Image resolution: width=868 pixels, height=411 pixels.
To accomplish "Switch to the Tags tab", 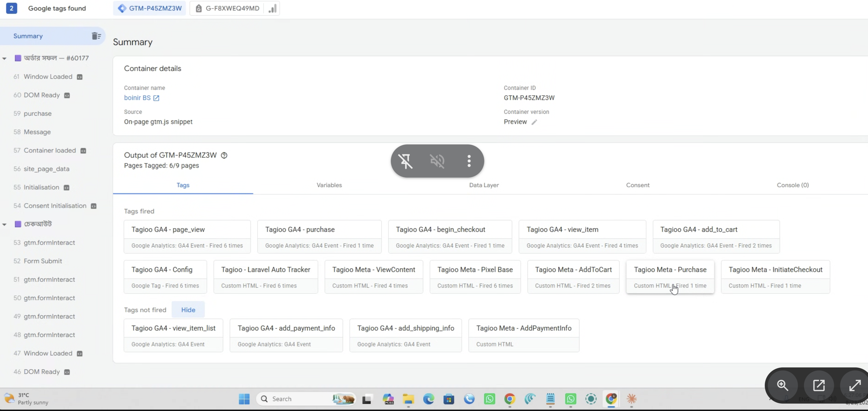I will tap(183, 185).
